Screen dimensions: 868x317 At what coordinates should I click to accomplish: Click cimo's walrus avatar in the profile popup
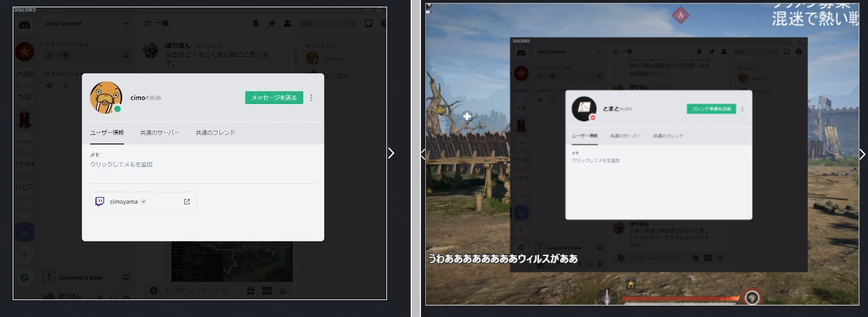click(x=106, y=97)
